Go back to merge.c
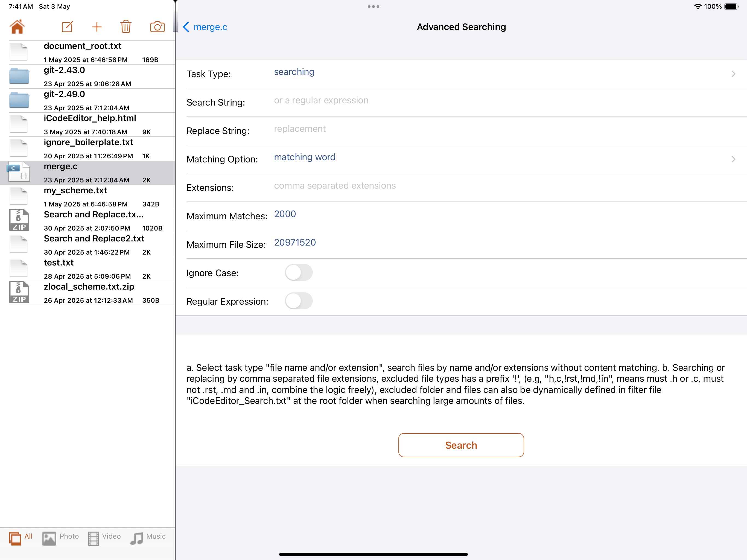 click(205, 27)
